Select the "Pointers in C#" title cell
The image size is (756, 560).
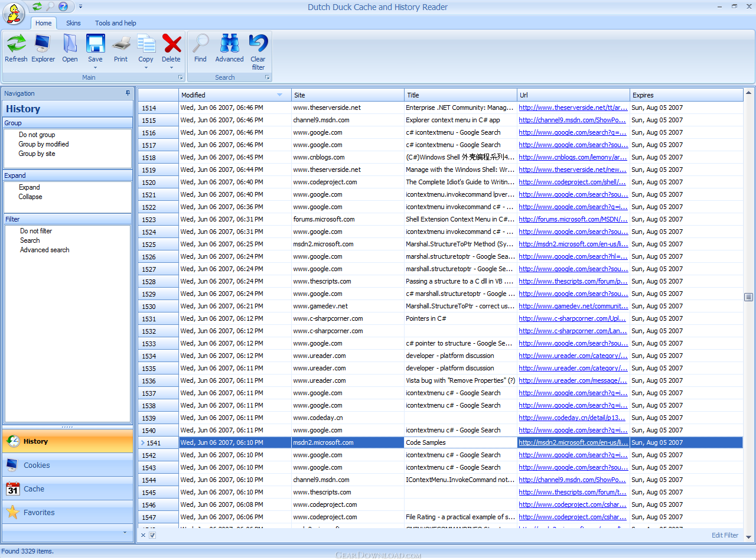coord(461,318)
